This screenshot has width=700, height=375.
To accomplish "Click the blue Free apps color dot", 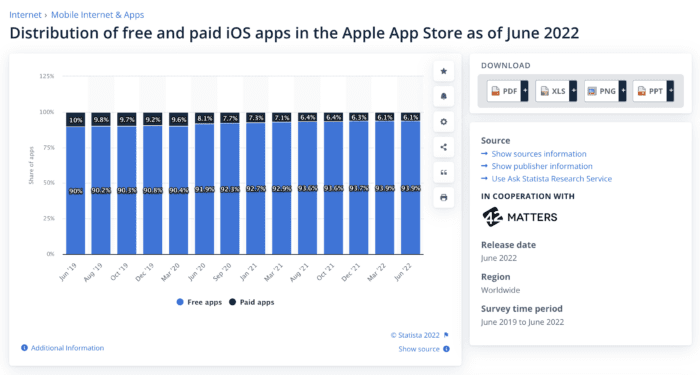I will tap(180, 302).
